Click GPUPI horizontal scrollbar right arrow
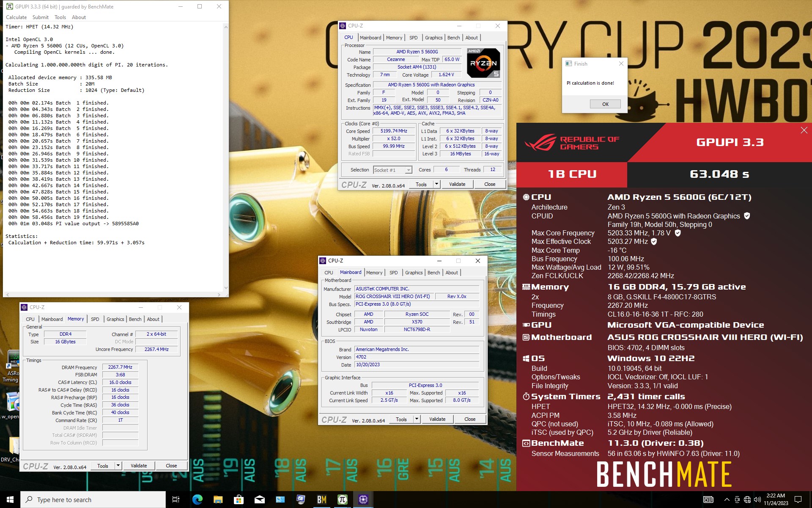 [219, 295]
